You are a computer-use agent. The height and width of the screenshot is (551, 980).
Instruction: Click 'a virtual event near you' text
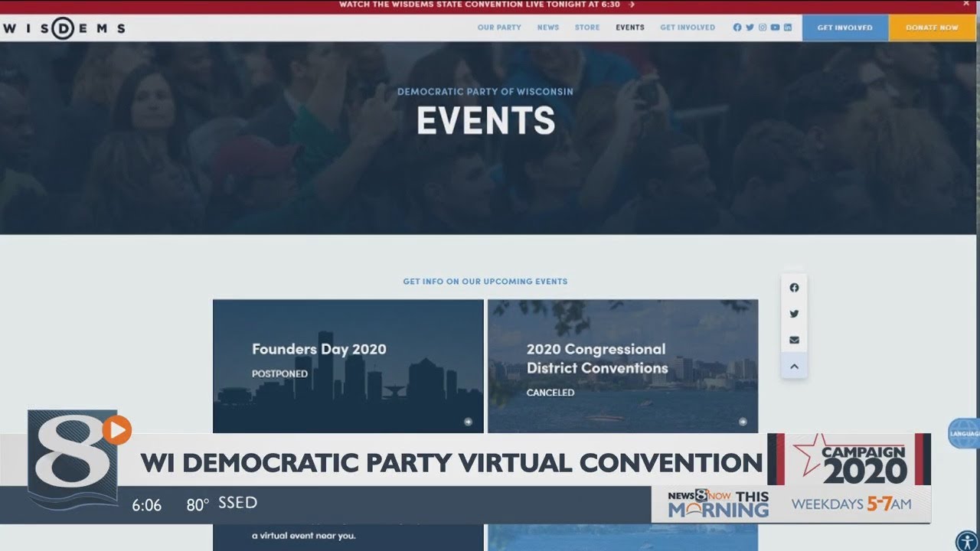303,536
